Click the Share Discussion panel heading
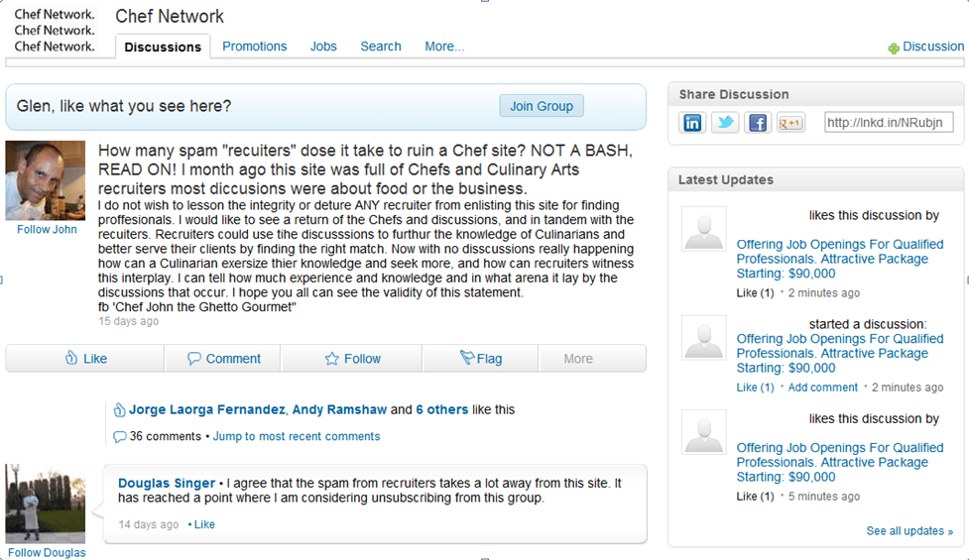 [x=734, y=94]
